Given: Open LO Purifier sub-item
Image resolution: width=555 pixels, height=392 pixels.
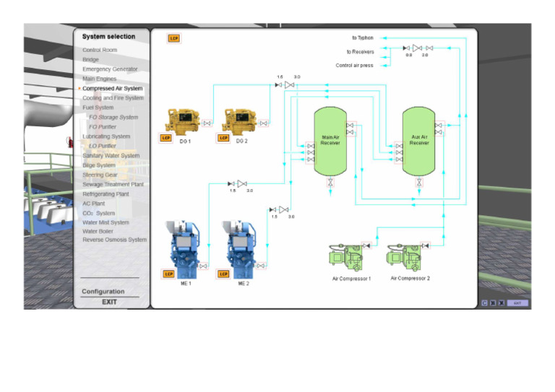Looking at the screenshot, I should 103,146.
